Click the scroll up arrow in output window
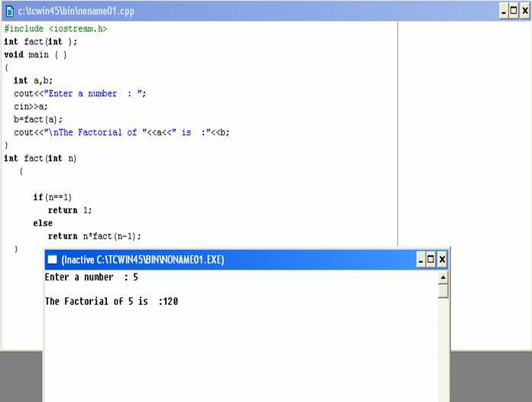 coord(443,278)
